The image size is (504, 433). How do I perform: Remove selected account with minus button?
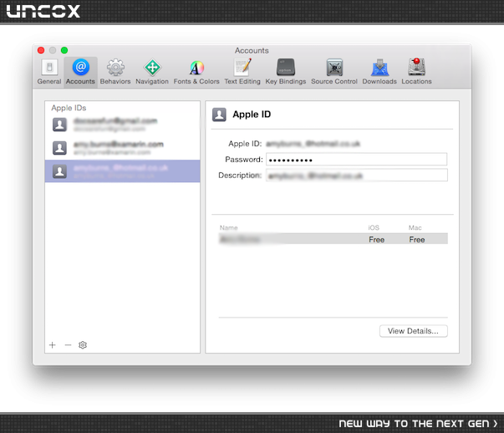click(x=68, y=345)
